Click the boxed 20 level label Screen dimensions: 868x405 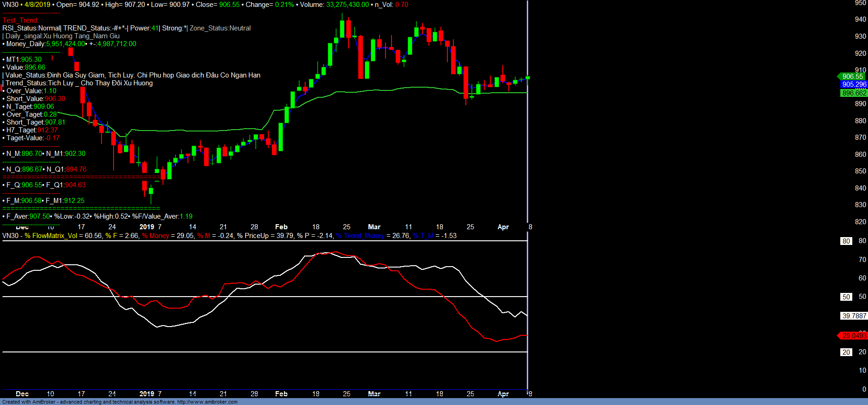846,352
